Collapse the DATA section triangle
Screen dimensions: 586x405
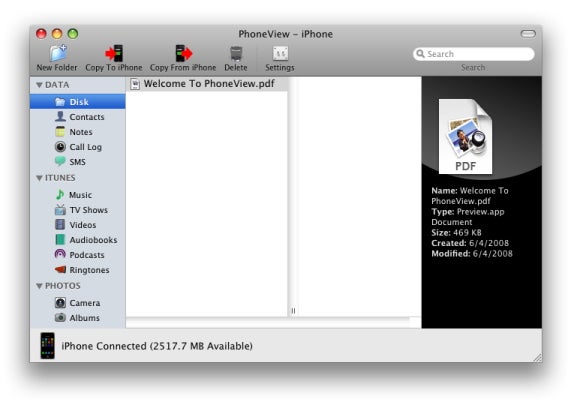[x=39, y=85]
